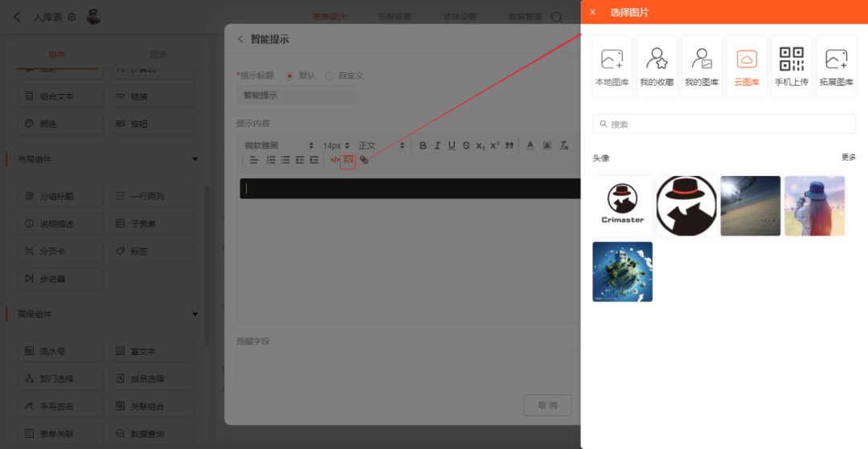Open the 微软雅黑 font family dropdown
Screen dimensions: 868x449
click(x=279, y=145)
